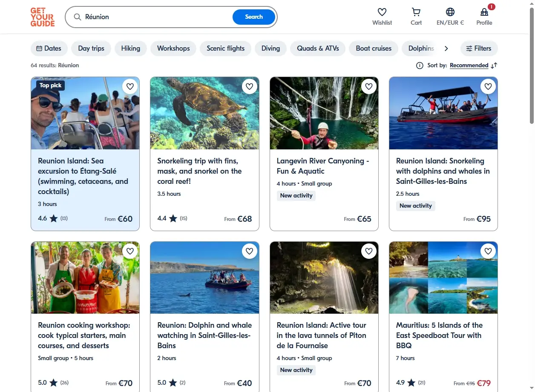The height and width of the screenshot is (392, 535).
Task: Wishlist the Snorkeling with dolphins and whales card
Action: click(x=488, y=86)
